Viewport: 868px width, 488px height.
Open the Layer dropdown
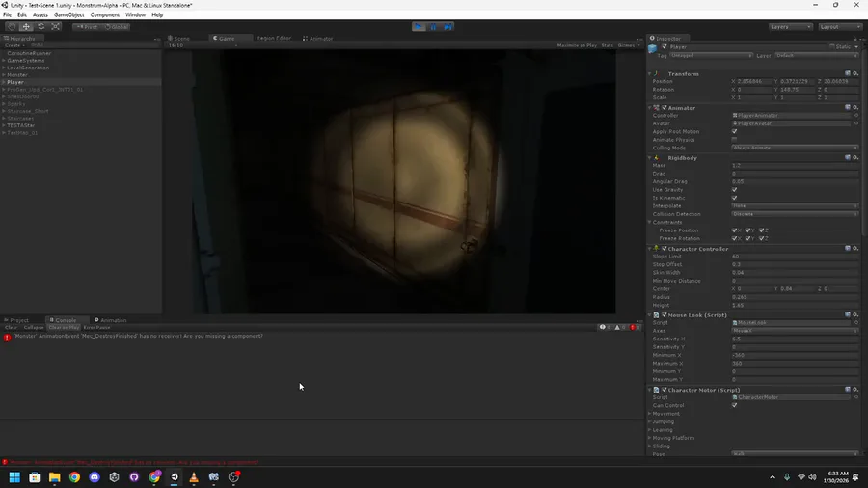point(817,55)
